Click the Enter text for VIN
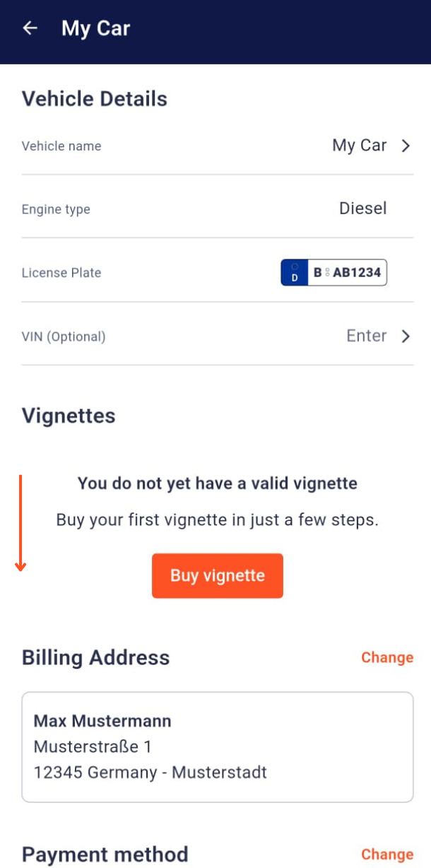 pos(366,336)
